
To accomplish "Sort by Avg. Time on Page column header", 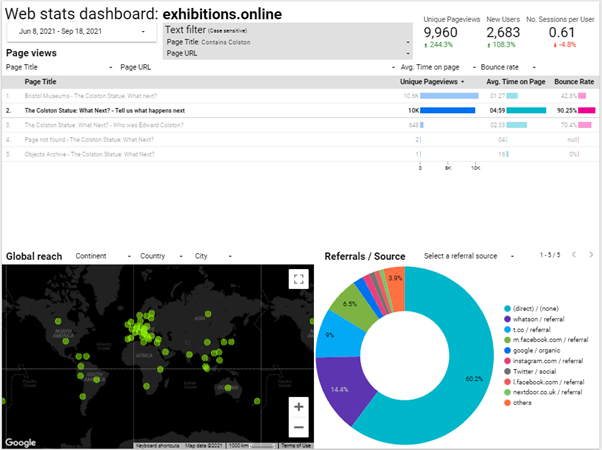I will [516, 82].
